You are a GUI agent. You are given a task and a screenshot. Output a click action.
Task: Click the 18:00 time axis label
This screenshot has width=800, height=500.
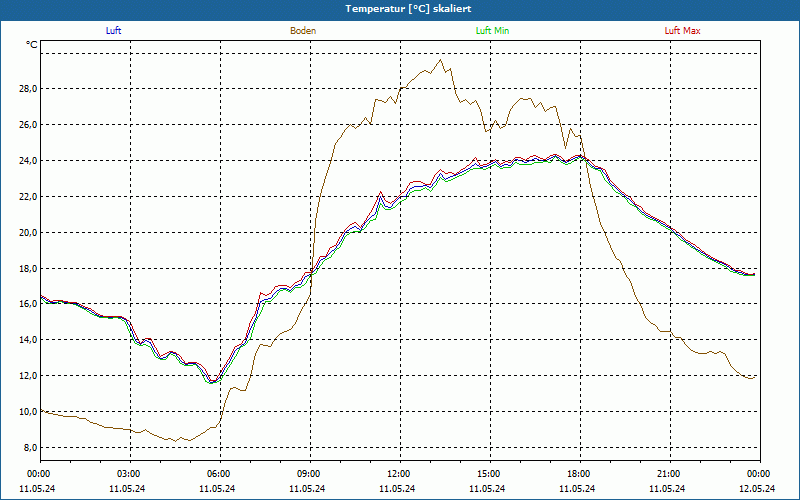pos(581,474)
